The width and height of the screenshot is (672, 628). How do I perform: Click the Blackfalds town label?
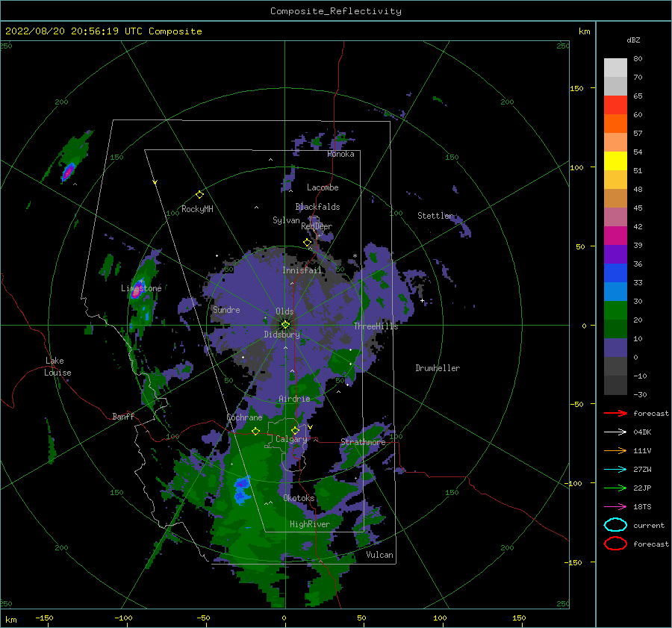(x=317, y=207)
